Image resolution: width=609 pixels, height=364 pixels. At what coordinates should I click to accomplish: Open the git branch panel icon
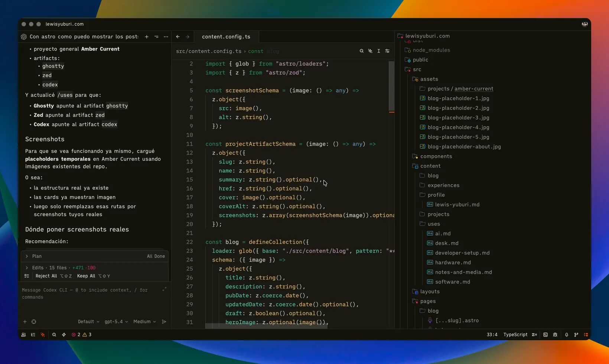coord(576,335)
